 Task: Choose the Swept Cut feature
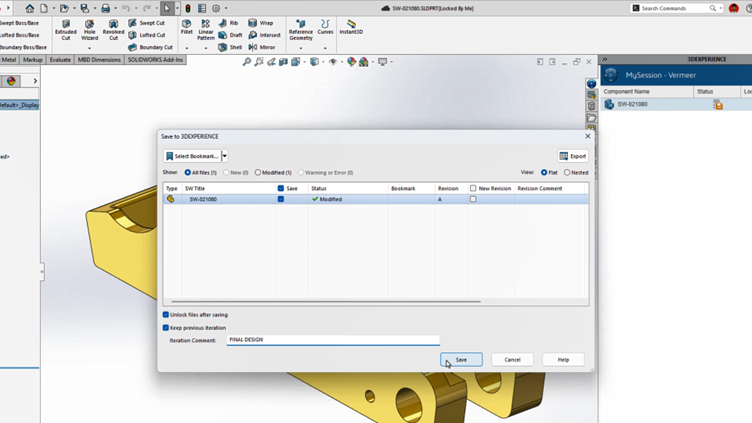tap(146, 23)
